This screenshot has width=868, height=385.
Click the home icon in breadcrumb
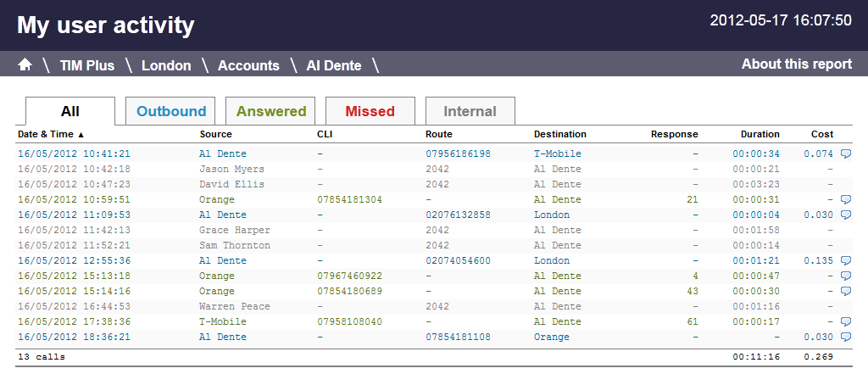point(25,65)
